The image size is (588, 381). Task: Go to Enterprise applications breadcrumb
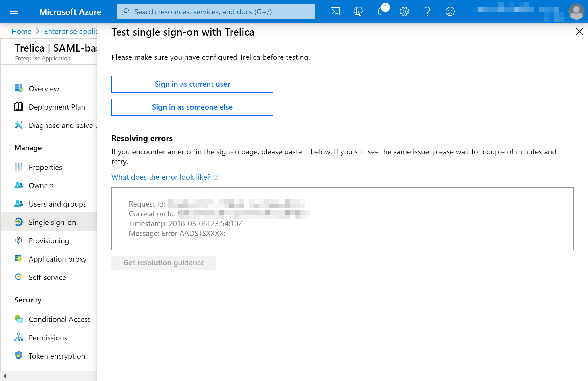[71, 31]
